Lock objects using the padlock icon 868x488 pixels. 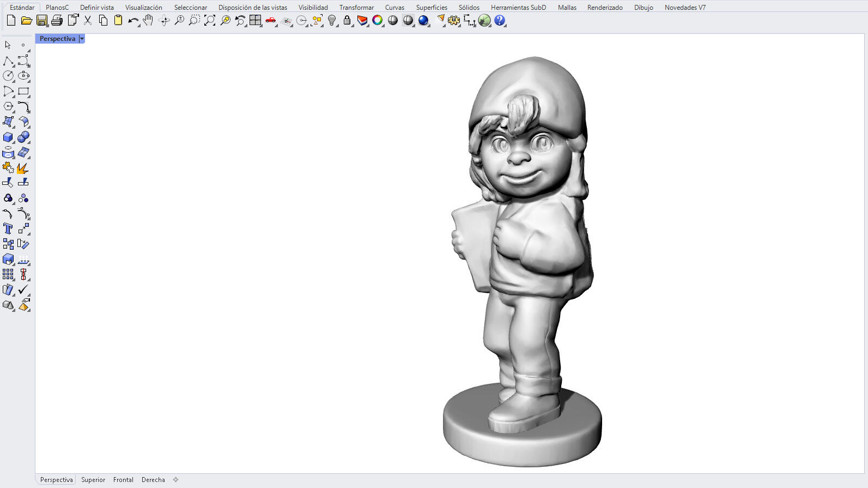347,21
